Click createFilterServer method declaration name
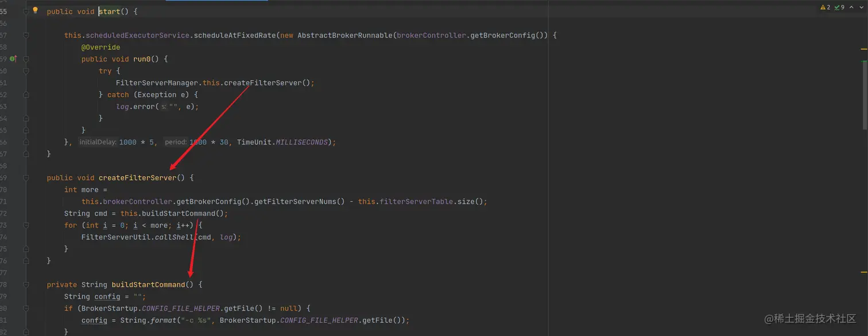Screen dimensions: 868x336 coord(137,178)
